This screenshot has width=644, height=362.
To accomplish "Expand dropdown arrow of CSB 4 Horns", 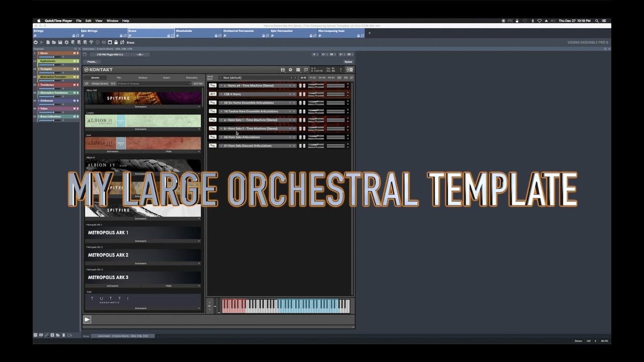I will coord(221,94).
